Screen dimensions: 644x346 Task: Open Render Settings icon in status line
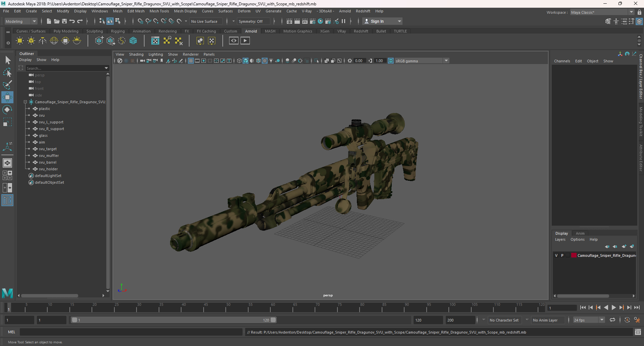point(313,21)
